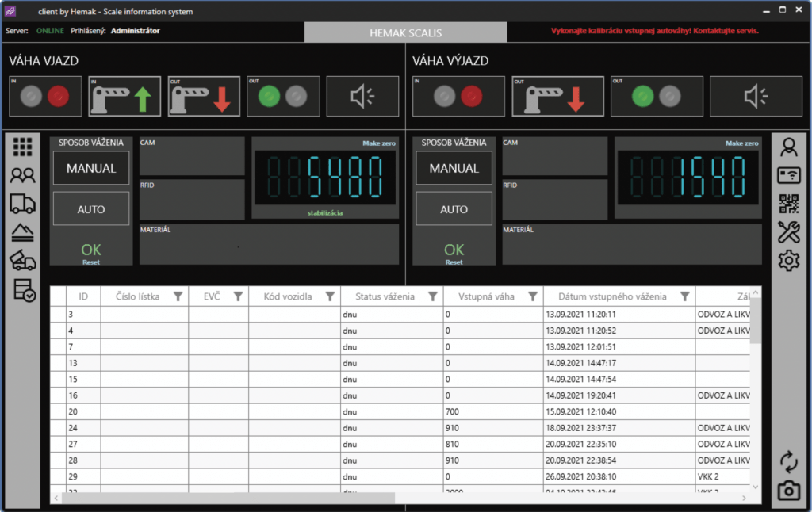Viewport: 812px width, 512px height.
Task: Click the vertical scrollbar of the table
Action: tap(756, 321)
